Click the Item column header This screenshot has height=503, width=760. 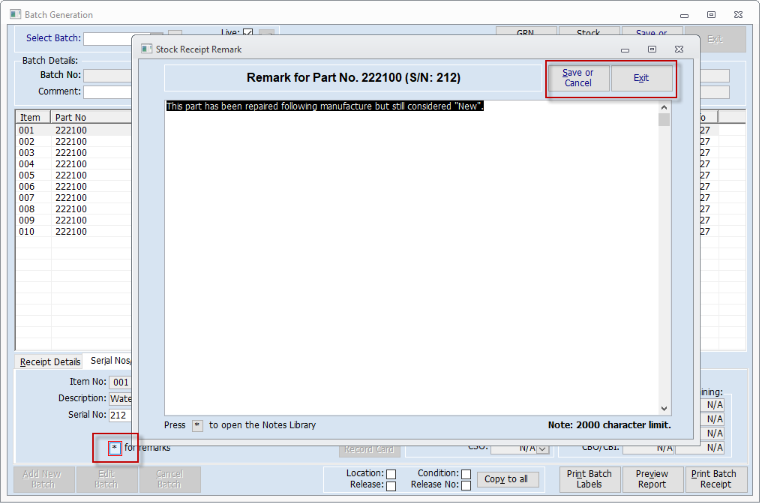tap(33, 117)
